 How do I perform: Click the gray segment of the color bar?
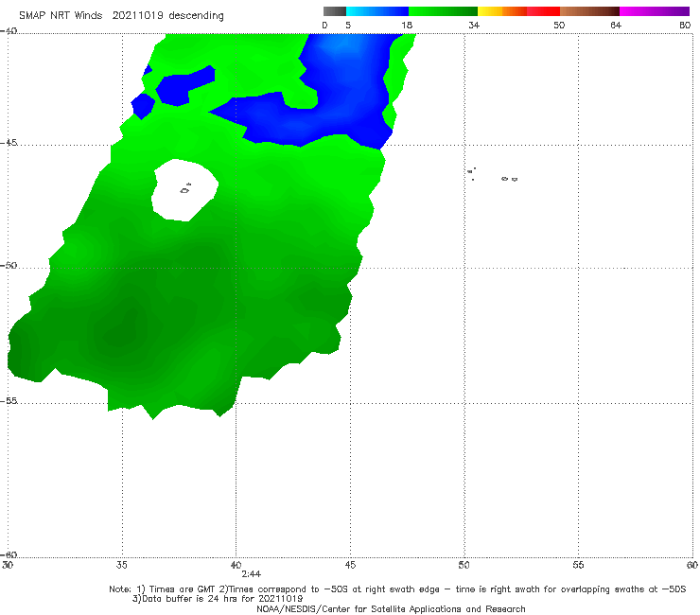[x=335, y=11]
